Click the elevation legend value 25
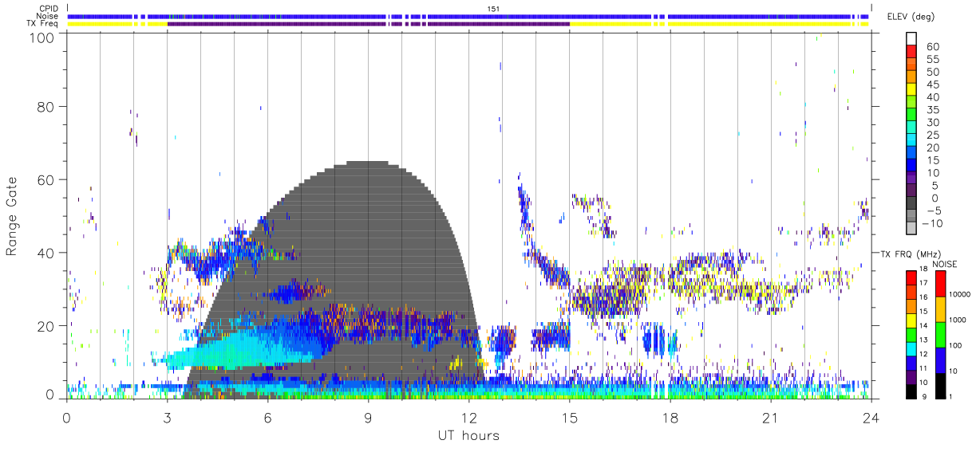 coord(932,136)
